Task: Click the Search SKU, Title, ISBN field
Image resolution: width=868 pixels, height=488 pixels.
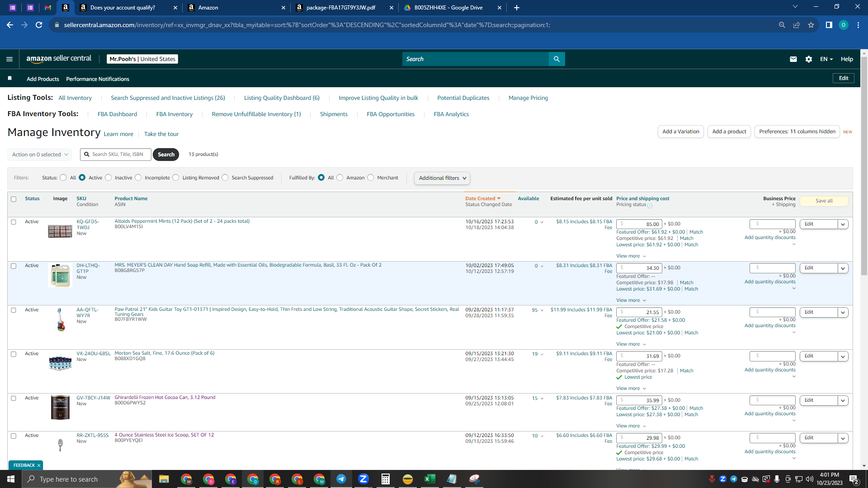Action: (116, 155)
